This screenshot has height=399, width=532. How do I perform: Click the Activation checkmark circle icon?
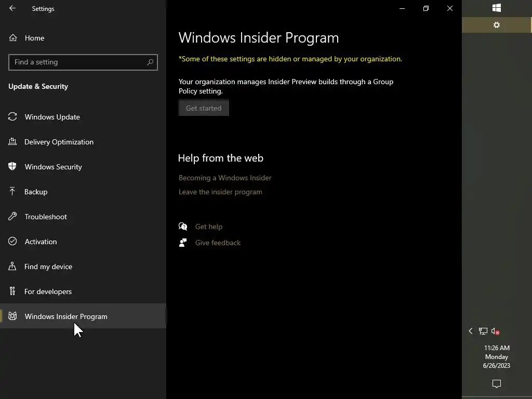click(12, 241)
